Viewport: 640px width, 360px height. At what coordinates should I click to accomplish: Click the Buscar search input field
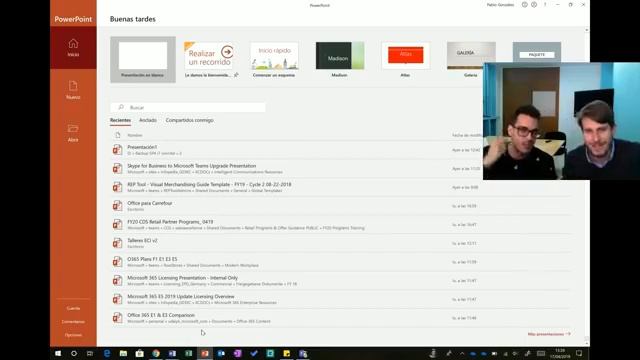[x=188, y=107]
